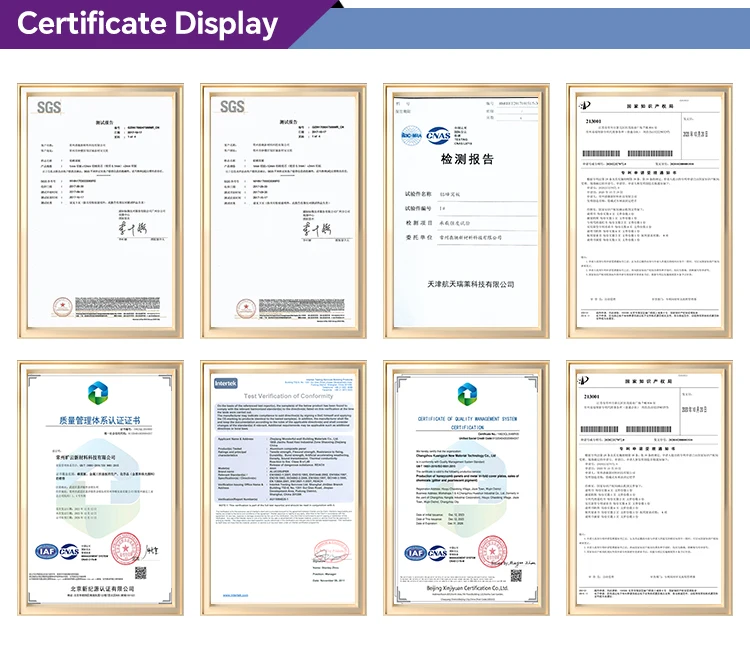Click the green hexagon logo on 质量管理体系认证证书
This screenshot has height=657, width=750.
[100, 391]
